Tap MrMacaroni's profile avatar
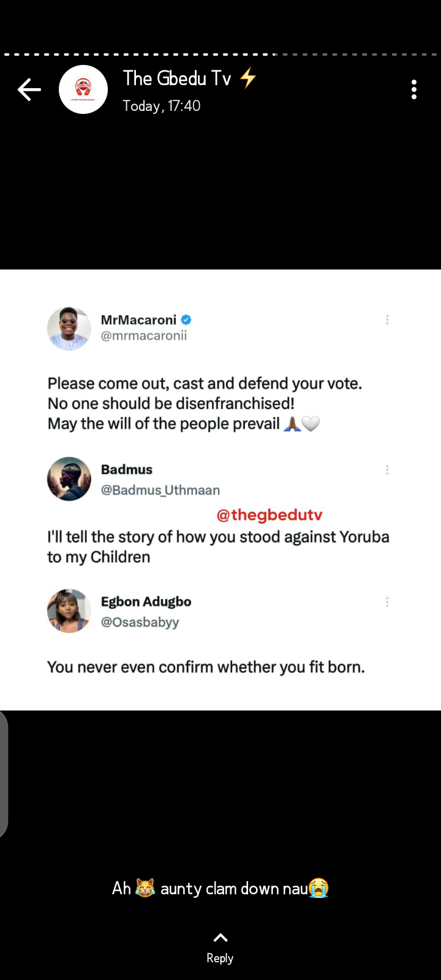 click(69, 328)
